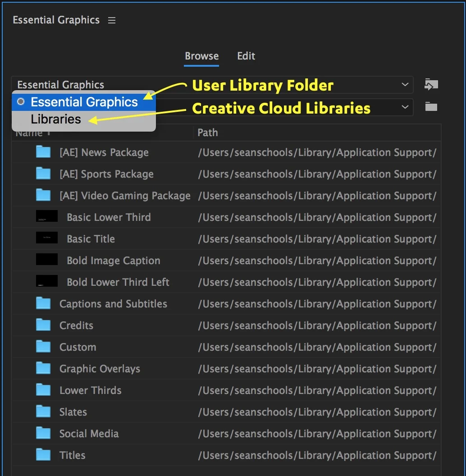Screen dimensions: 466x476
Task: Expand the second dropdown chevron
Action: click(405, 107)
